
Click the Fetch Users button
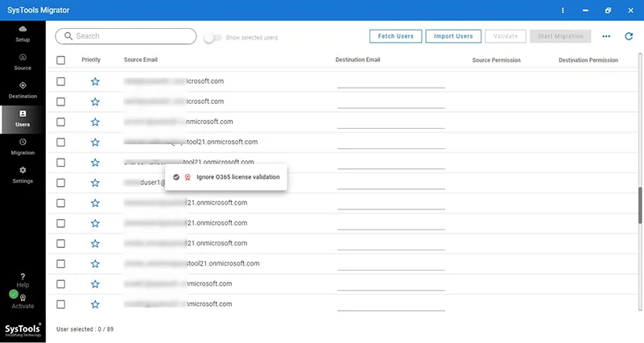tap(395, 36)
